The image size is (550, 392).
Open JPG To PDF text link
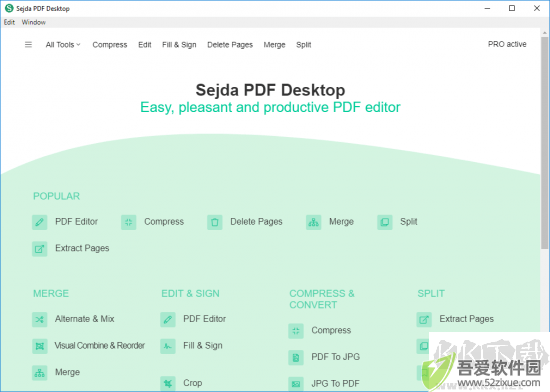click(x=336, y=383)
